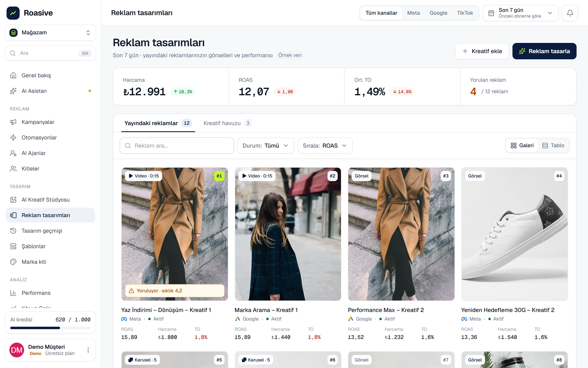Image resolution: width=588 pixels, height=368 pixels.
Task: Click the Kreatif ekle button
Action: [x=482, y=51]
